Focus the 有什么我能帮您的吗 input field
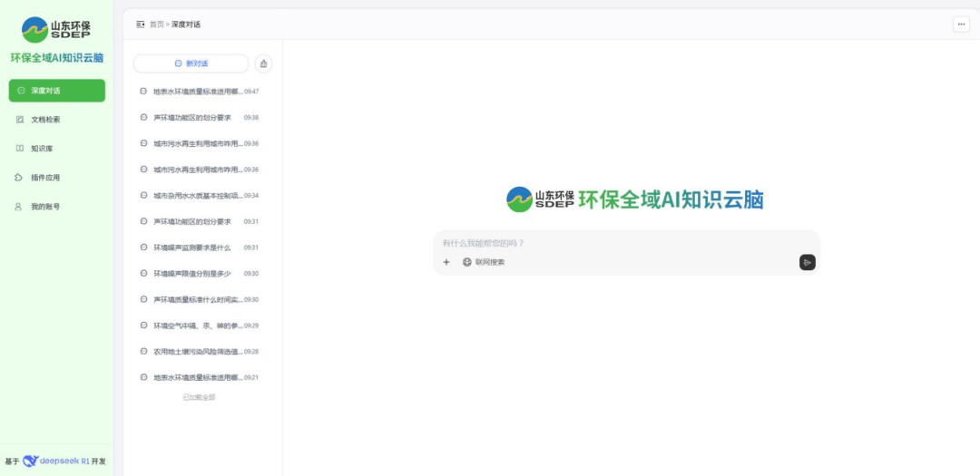980x476 pixels. coord(626,243)
